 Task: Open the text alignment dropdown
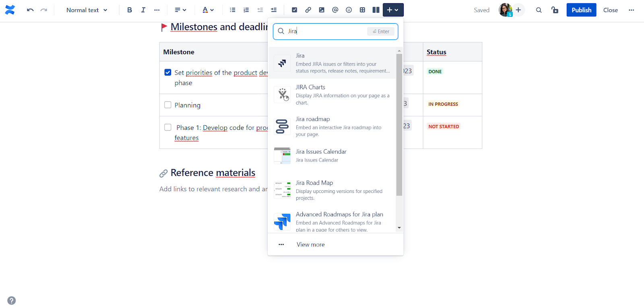click(x=180, y=10)
